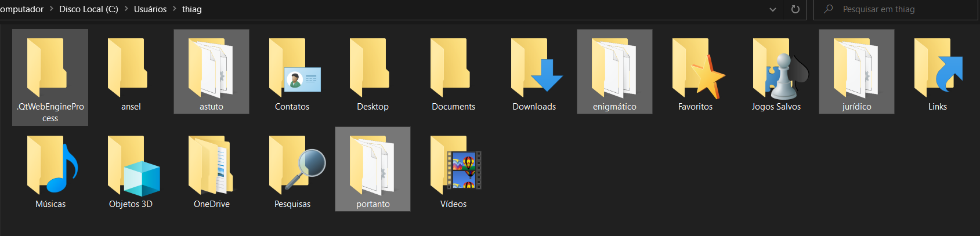The height and width of the screenshot is (236, 980).
Task: Select the Desktop folder icon
Action: coord(369,67)
